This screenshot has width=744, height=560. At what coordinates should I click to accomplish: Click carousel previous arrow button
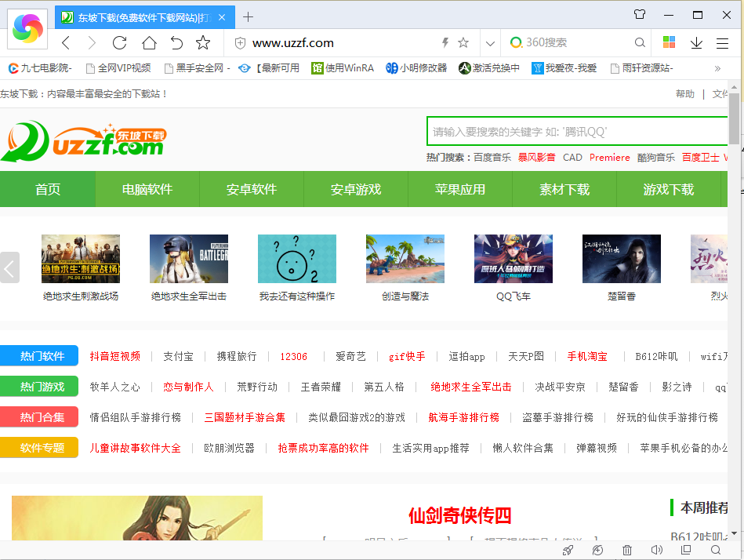(x=9, y=267)
